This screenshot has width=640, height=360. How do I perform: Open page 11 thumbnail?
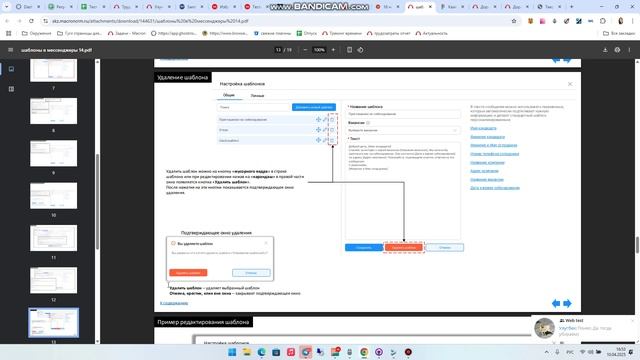(x=53, y=238)
